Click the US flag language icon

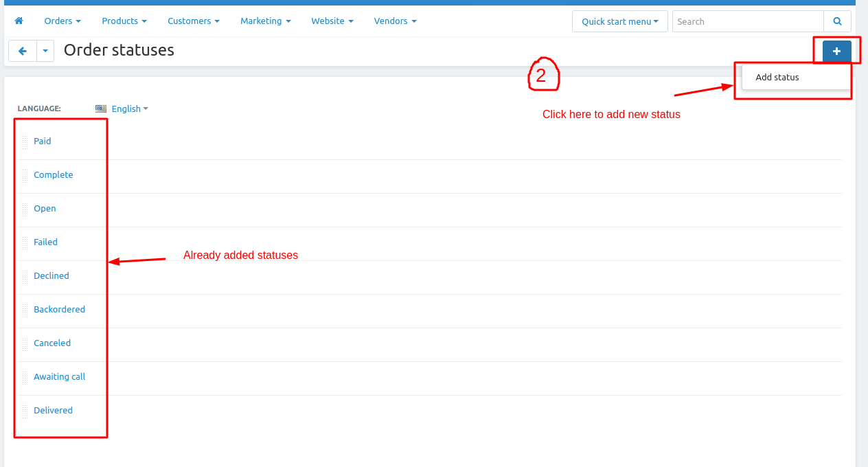[x=101, y=109]
